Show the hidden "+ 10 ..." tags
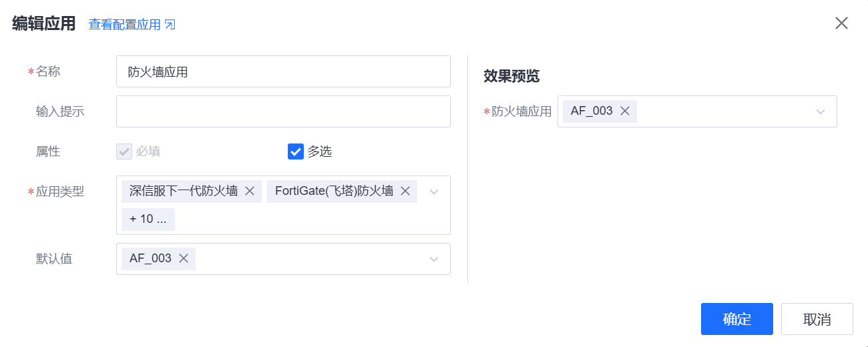868x347 pixels. [x=148, y=220]
